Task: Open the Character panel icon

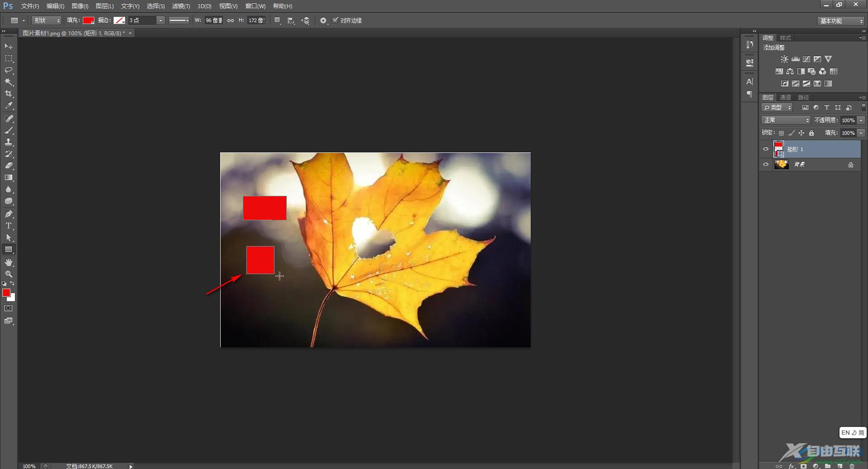Action: coord(750,82)
